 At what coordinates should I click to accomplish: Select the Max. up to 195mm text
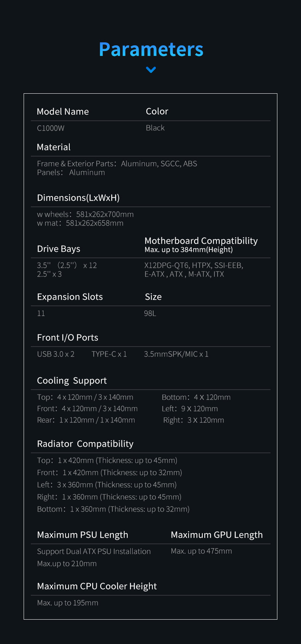click(68, 603)
